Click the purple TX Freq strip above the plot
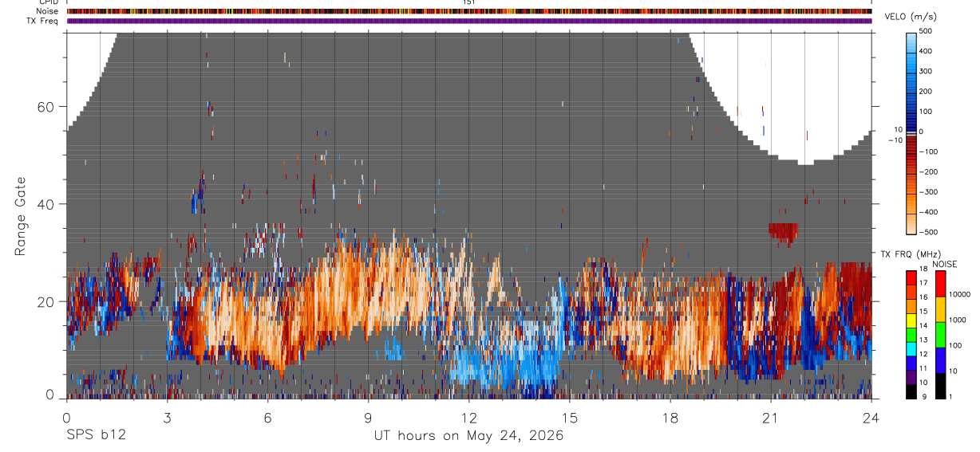Screen dimensions: 980x452 pyautogui.click(x=469, y=21)
